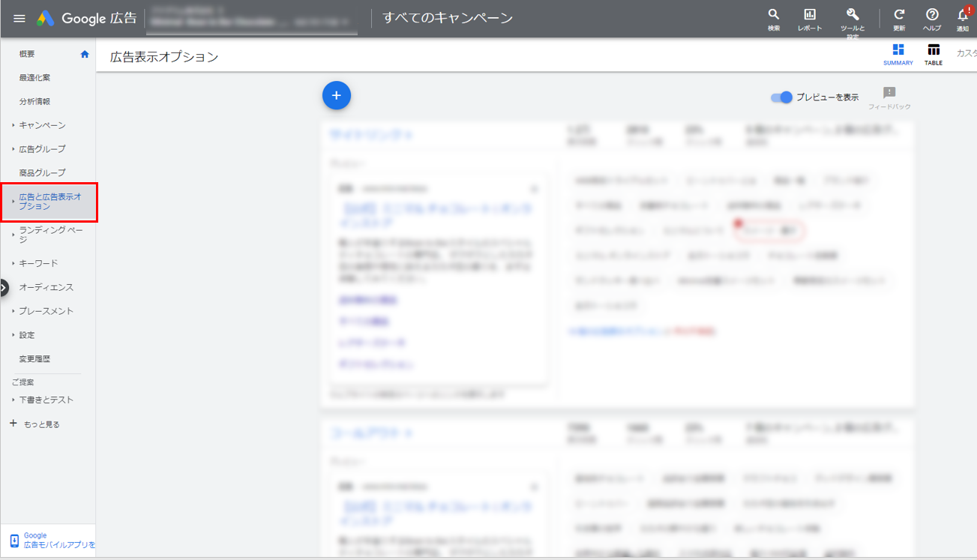Open tools and settings wrench icon
977x560 pixels.
(852, 15)
